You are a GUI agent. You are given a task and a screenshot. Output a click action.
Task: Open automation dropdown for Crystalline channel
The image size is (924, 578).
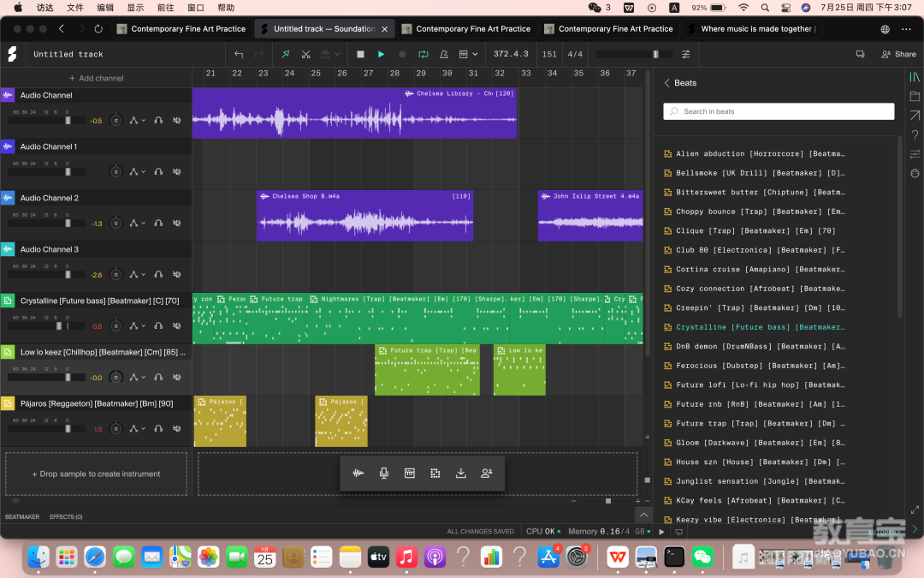click(x=137, y=325)
